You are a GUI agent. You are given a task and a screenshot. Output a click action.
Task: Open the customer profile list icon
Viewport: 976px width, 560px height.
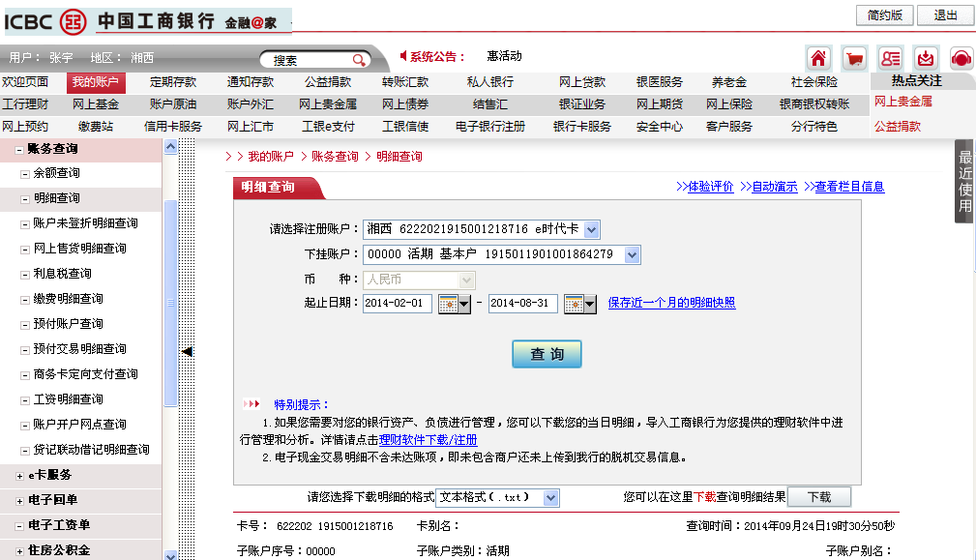pos(890,58)
